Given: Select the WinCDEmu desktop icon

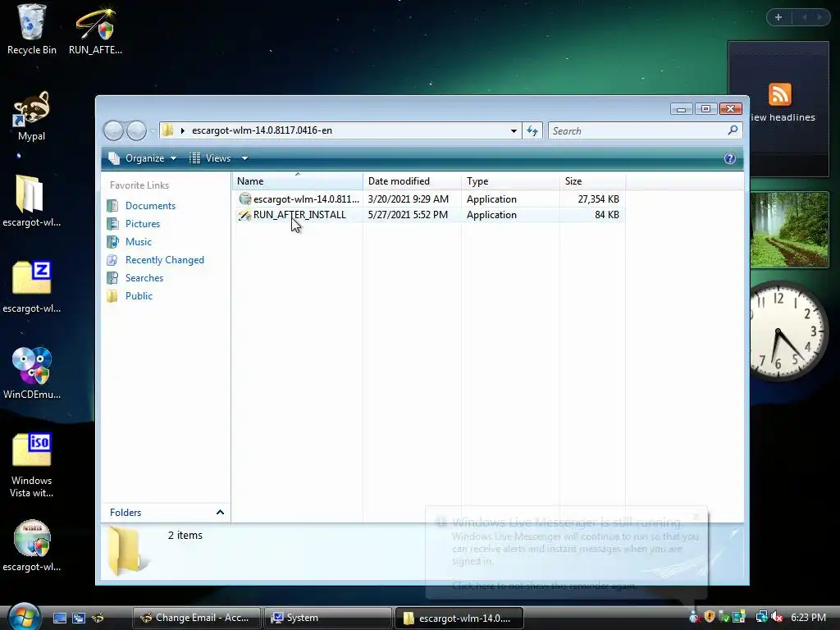Looking at the screenshot, I should click(32, 373).
